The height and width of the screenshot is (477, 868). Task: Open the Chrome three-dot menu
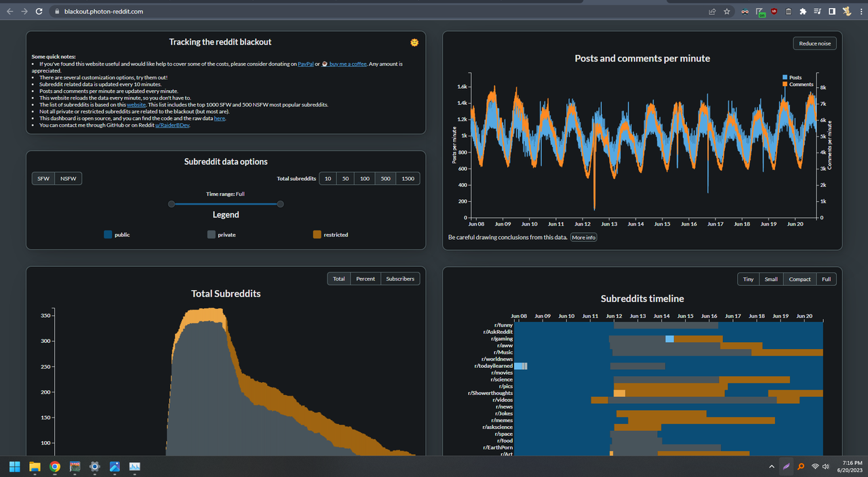(860, 12)
